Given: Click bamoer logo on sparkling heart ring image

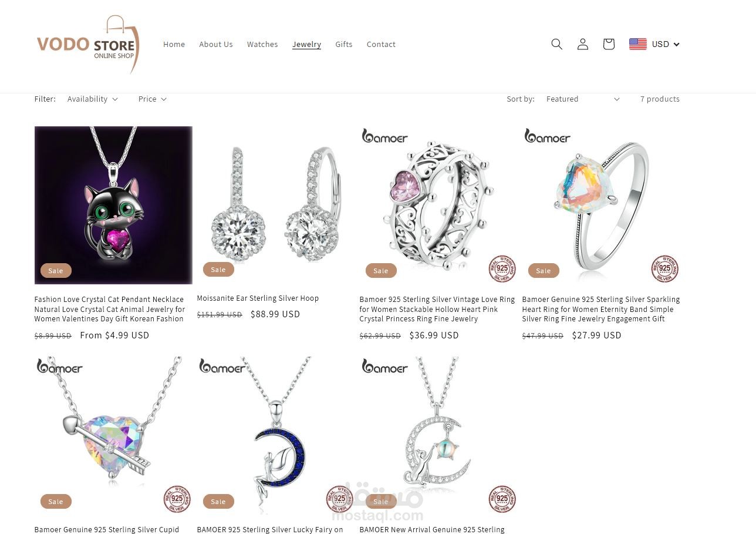Looking at the screenshot, I should (x=547, y=136).
